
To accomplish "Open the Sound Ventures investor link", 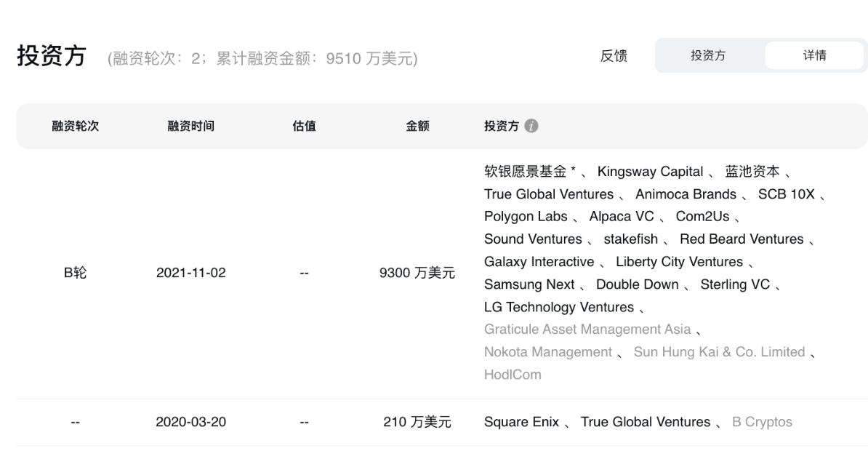I will 533,239.
